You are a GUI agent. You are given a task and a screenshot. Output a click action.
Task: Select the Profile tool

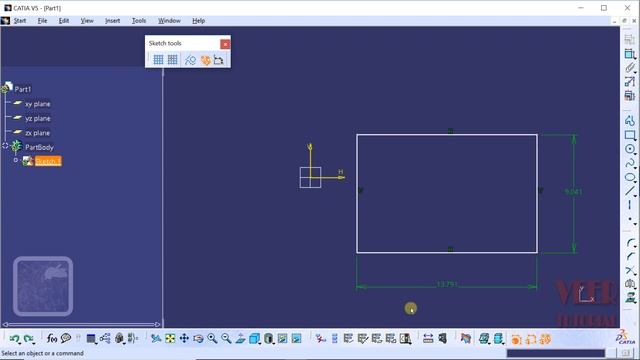[630, 120]
